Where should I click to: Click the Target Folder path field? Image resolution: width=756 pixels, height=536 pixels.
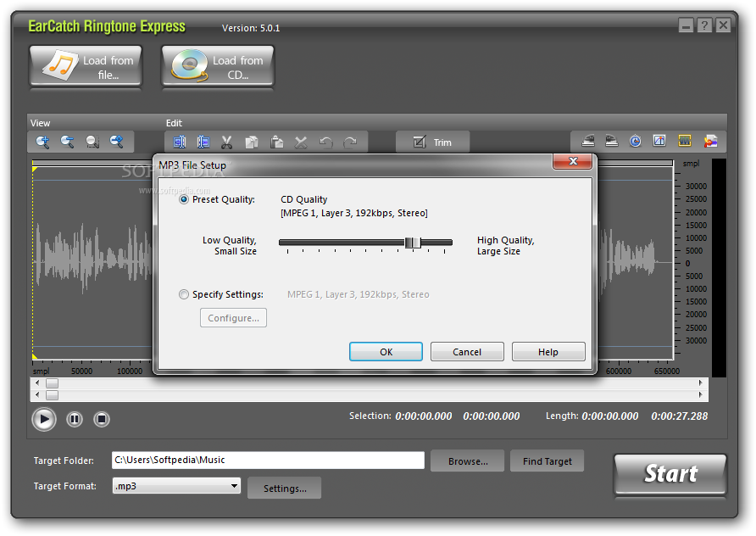[268, 461]
